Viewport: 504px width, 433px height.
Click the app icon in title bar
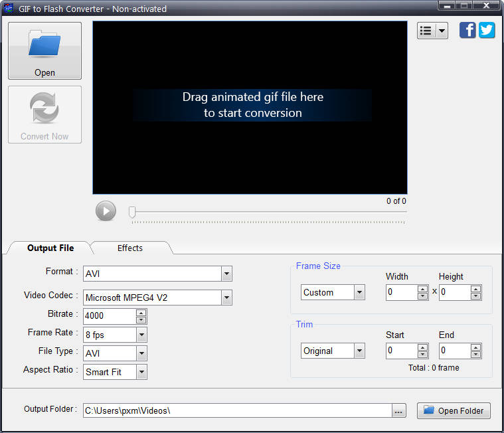click(8, 9)
